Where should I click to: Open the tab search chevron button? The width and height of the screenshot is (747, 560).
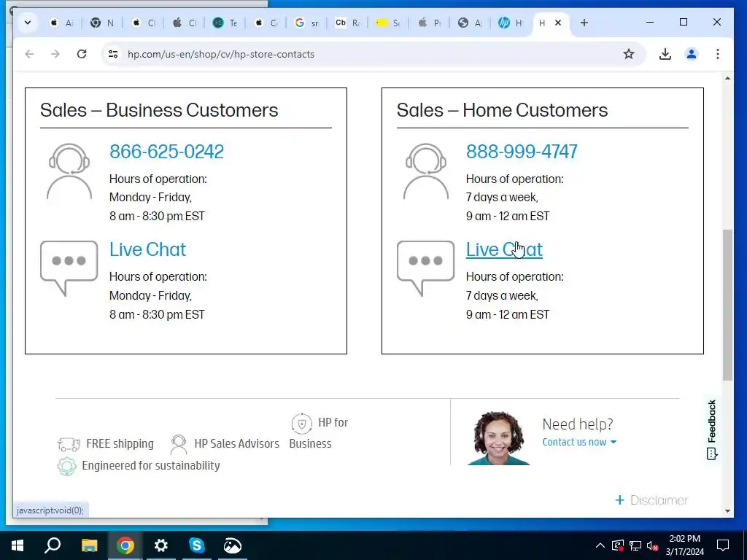28,23
